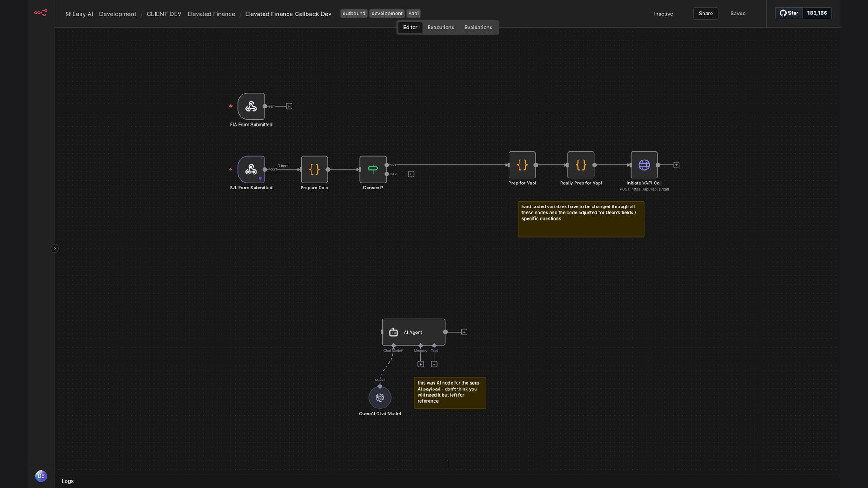Switch to the Editor tab
Viewport: 868px width, 488px height.
[x=410, y=28]
